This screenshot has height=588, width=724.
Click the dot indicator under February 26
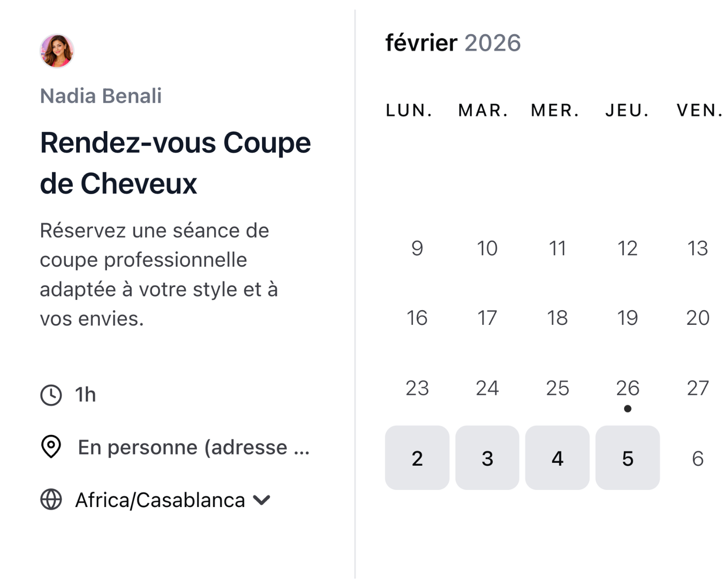coord(627,409)
